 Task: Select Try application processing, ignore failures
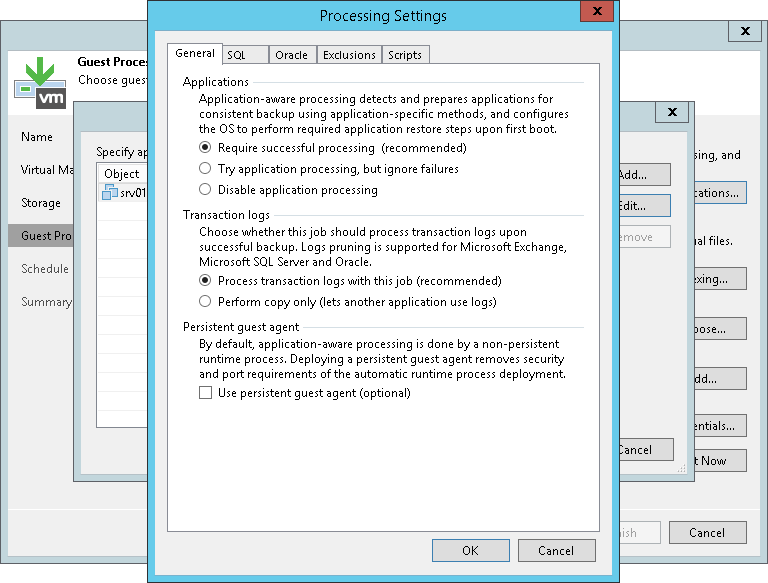click(205, 169)
